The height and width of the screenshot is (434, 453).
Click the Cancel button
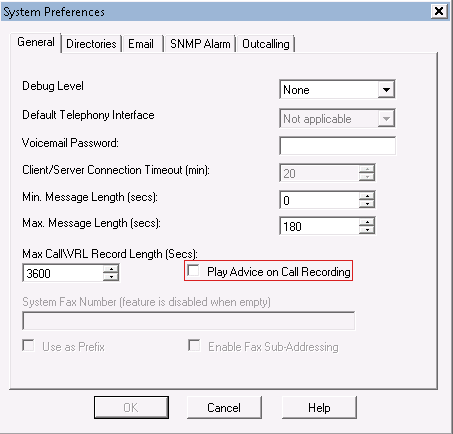pyautogui.click(x=224, y=407)
